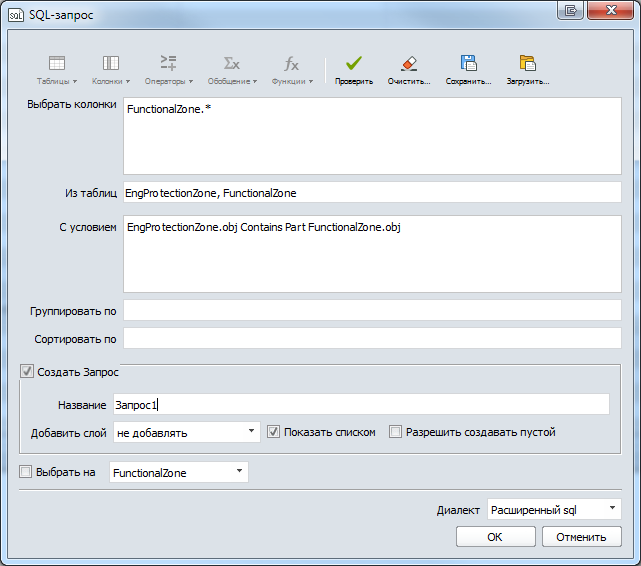
Task: Click the Загрузить load query icon
Action: 527,64
